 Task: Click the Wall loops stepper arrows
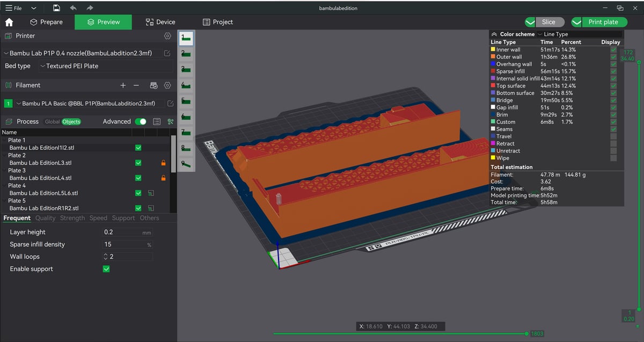106,257
